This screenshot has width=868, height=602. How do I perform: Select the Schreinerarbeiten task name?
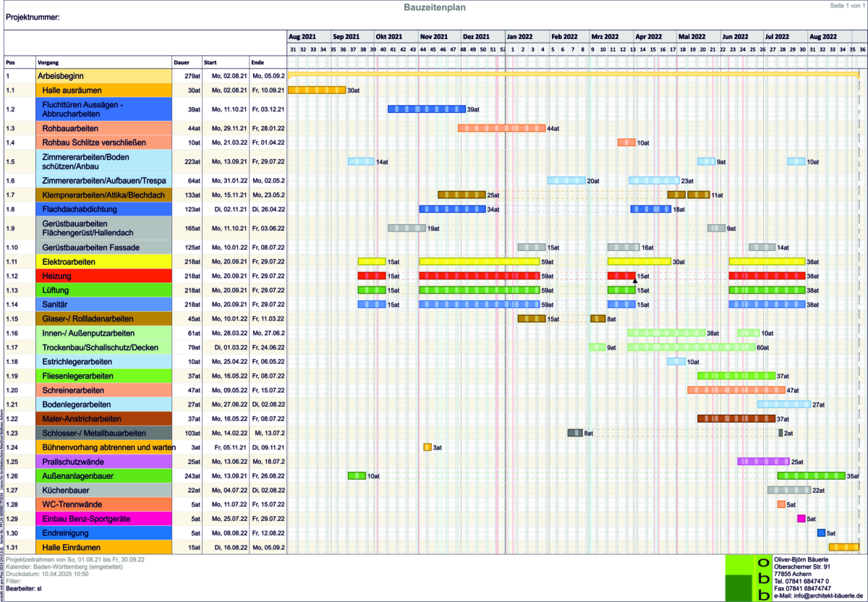(73, 390)
